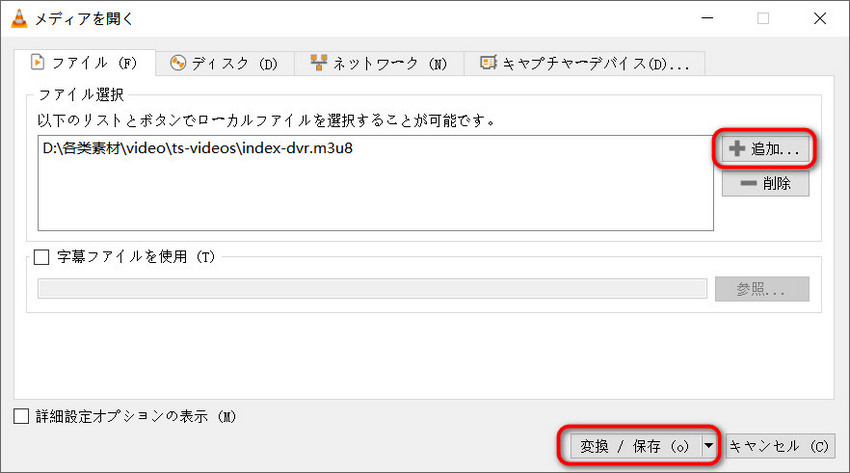Switch to the キャプチャーデバイス tab

[584, 63]
